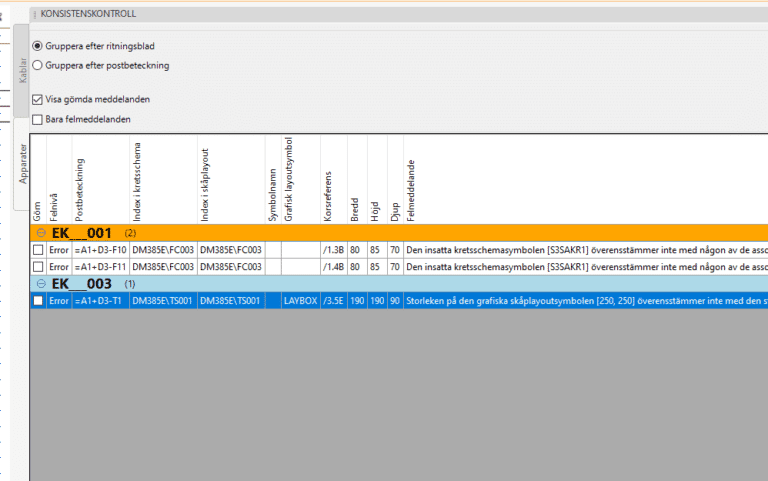768x481 pixels.
Task: Tick the Göm checkbox for =A1+D3-F11
Action: pos(38,267)
